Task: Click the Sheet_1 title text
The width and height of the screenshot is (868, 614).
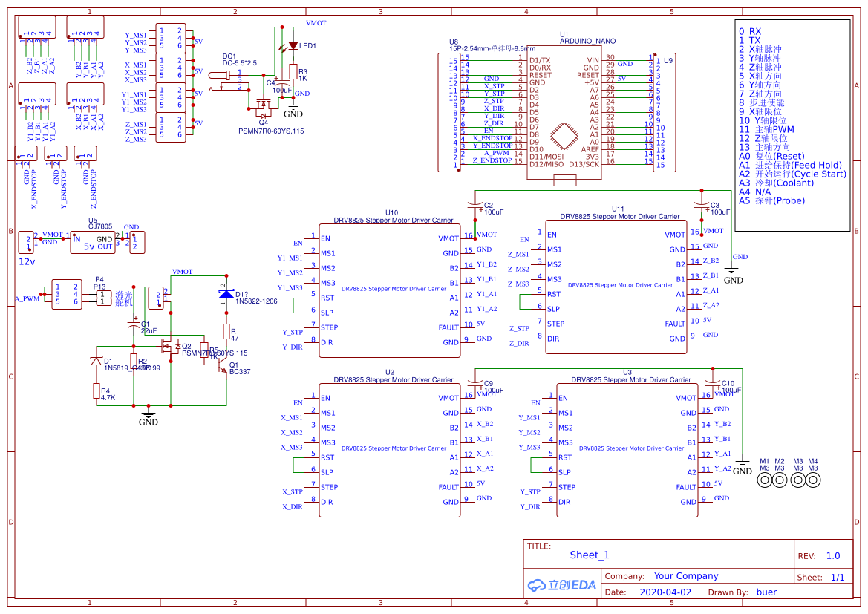Action: coord(590,555)
